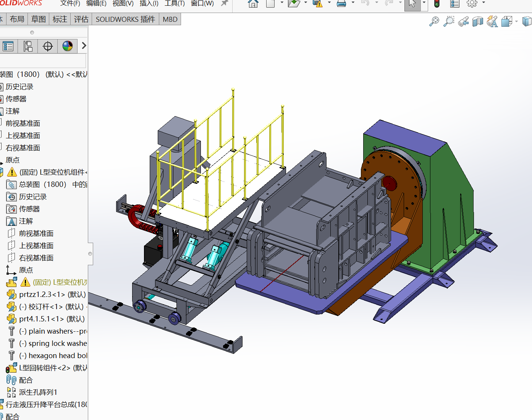Expand more manager tabs with chevron arrow

pyautogui.click(x=84, y=46)
